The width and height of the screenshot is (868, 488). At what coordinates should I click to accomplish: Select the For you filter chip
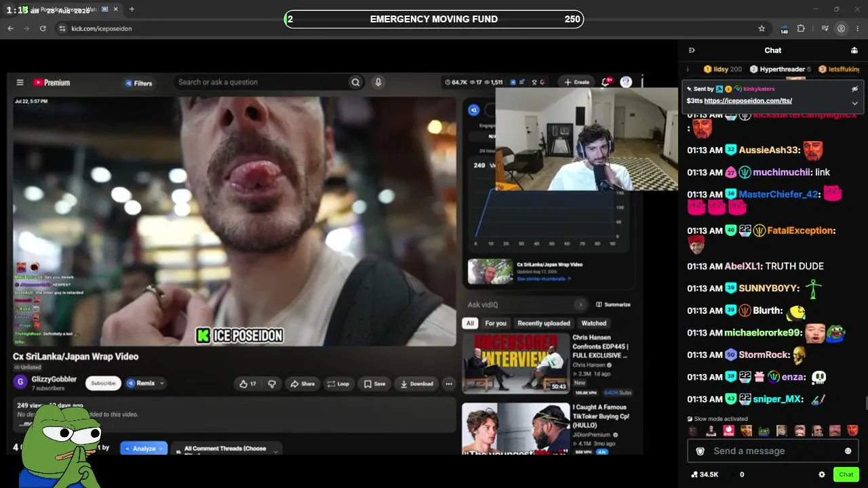496,323
